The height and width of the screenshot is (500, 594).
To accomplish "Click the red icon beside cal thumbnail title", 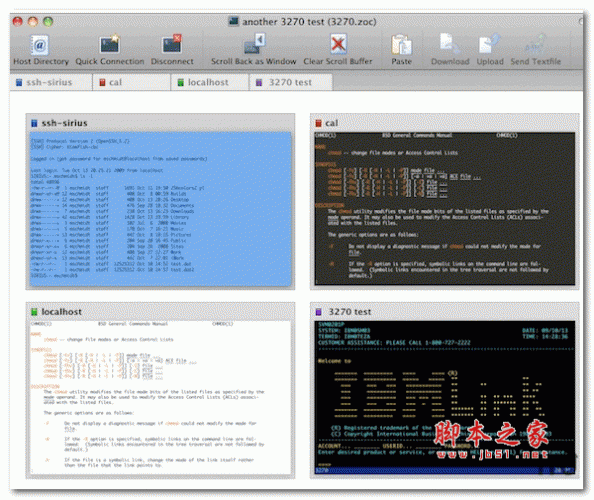I will tap(318, 123).
